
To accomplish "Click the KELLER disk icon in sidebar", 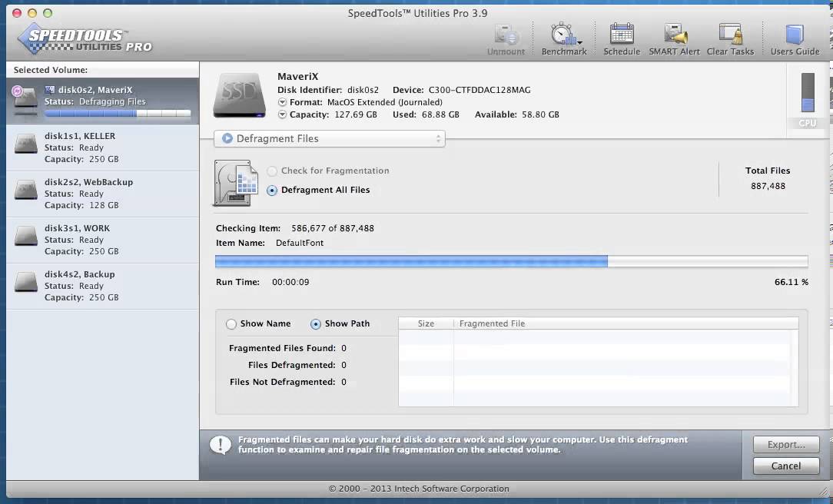I will [x=25, y=144].
